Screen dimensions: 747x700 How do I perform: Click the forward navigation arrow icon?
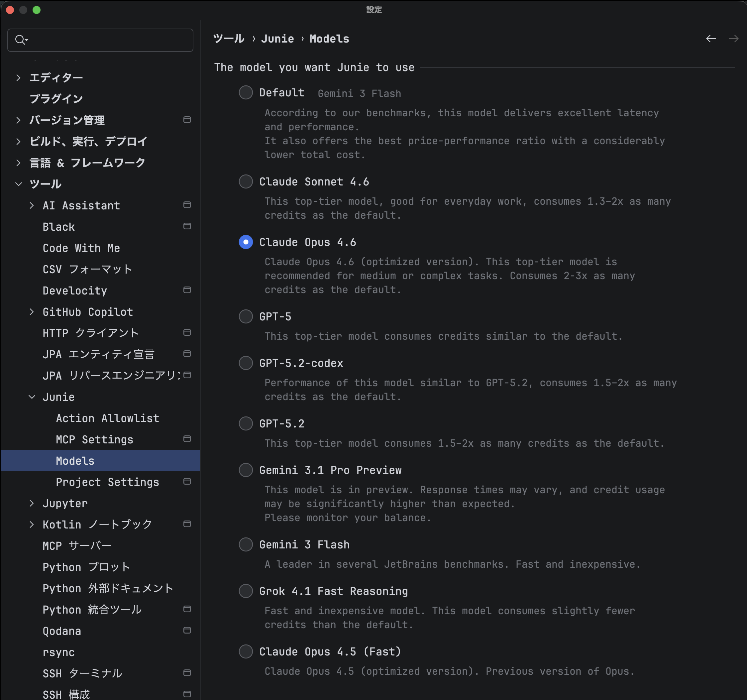[733, 39]
